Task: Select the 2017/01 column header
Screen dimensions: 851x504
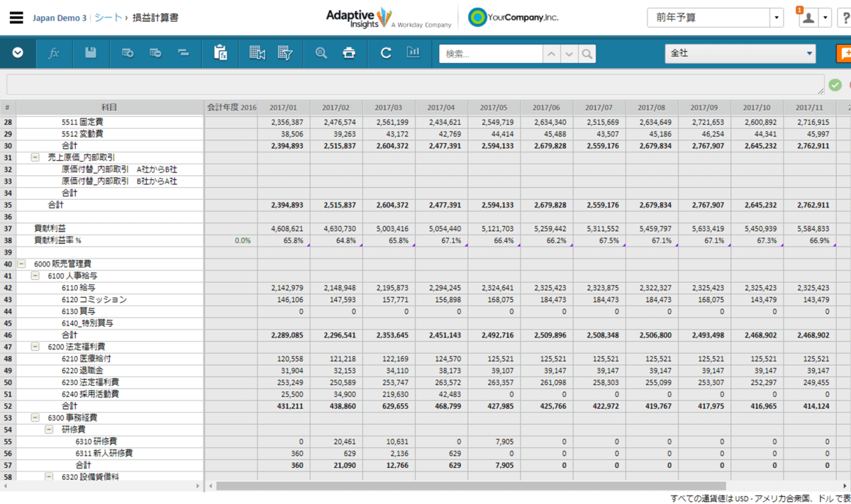Action: point(284,108)
